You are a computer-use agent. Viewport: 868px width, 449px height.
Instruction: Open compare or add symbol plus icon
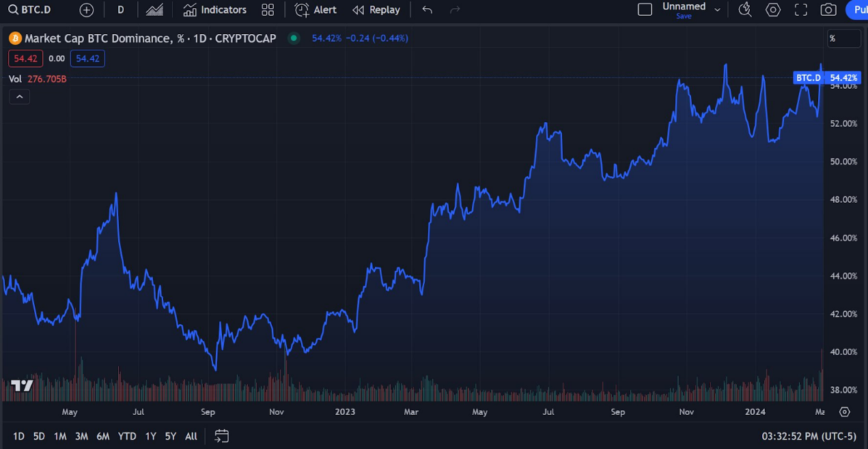click(x=87, y=10)
